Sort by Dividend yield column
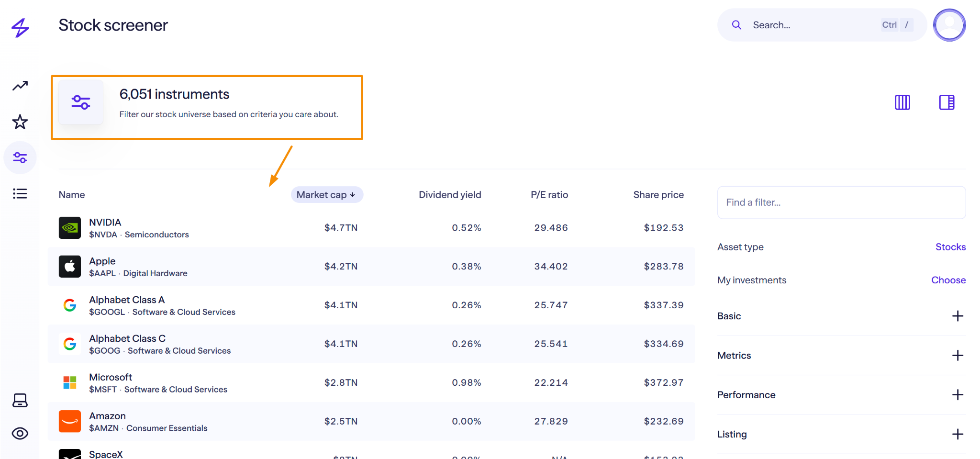Viewport: 980px width, 459px height. click(450, 195)
